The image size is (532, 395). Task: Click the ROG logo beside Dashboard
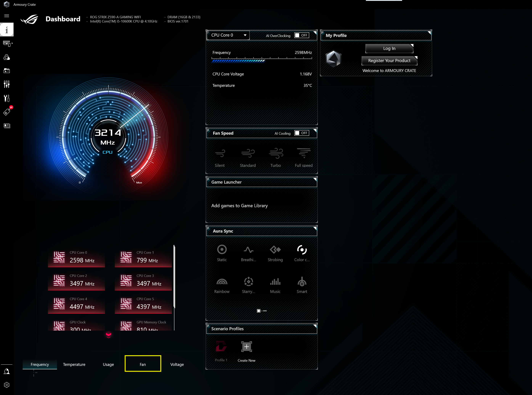(x=29, y=19)
